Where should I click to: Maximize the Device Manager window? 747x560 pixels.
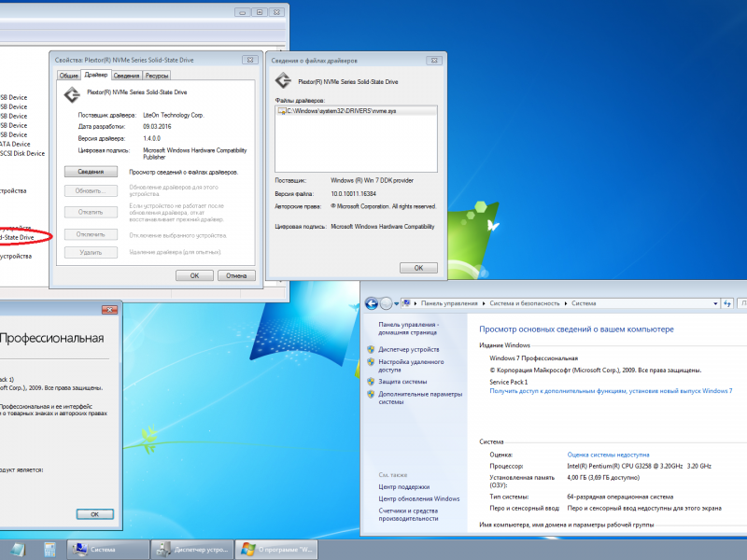pyautogui.click(x=260, y=12)
